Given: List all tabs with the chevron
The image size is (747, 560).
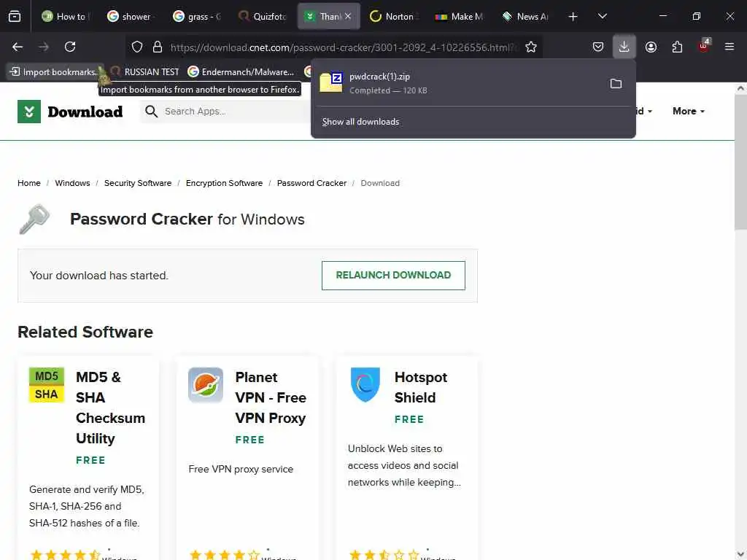Looking at the screenshot, I should pos(602,17).
